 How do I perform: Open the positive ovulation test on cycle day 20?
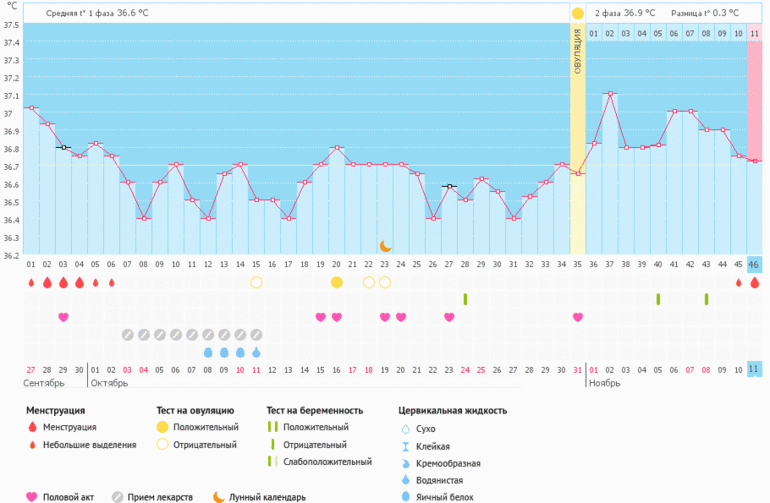coord(336,282)
